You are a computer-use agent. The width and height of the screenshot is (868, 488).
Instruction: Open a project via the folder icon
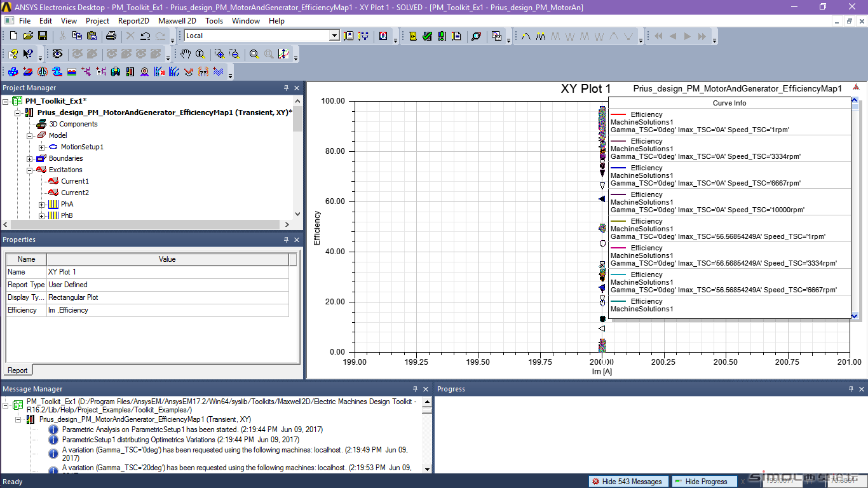click(28, 36)
